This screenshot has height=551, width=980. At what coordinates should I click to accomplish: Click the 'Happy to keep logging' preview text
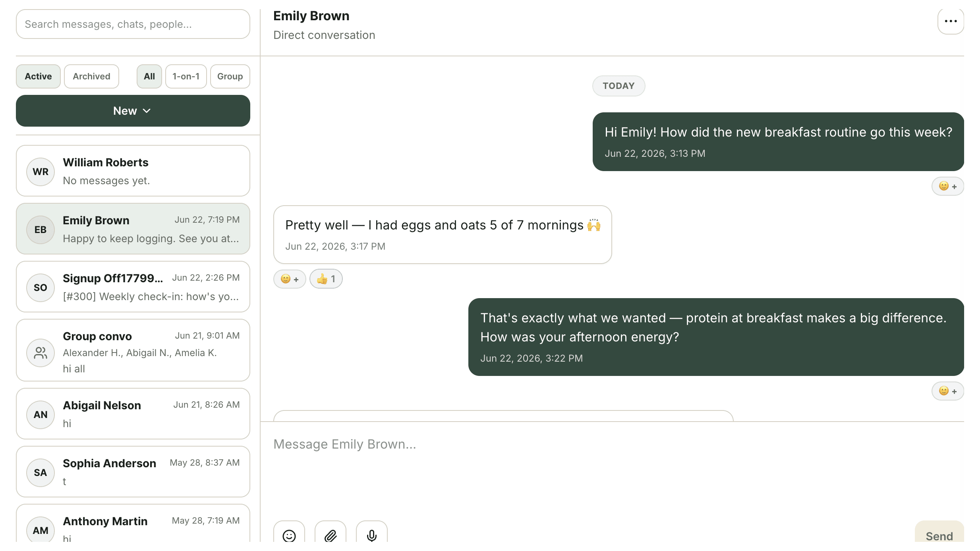click(151, 239)
